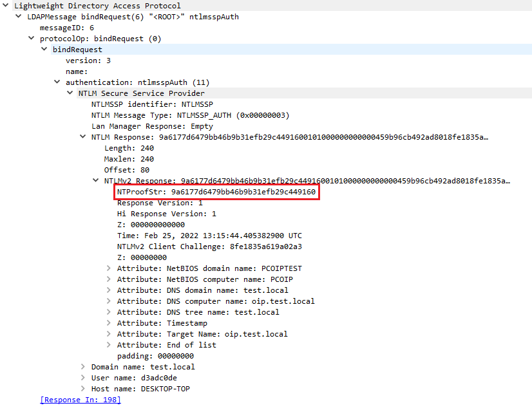
Task: Select the Length: 240 row
Action: point(129,148)
